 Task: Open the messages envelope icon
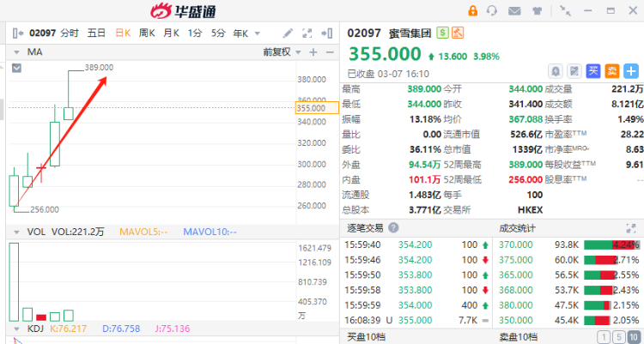coord(513,11)
